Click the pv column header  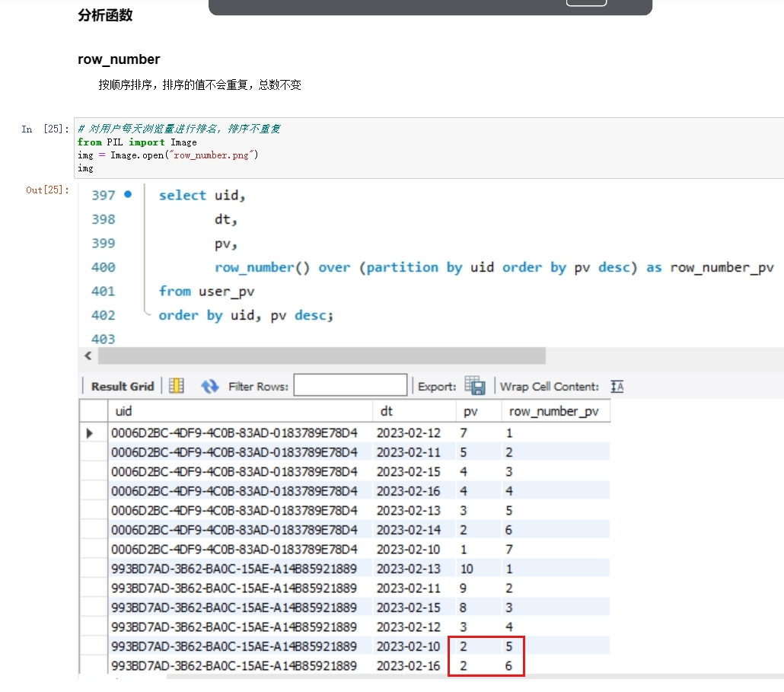click(479, 411)
